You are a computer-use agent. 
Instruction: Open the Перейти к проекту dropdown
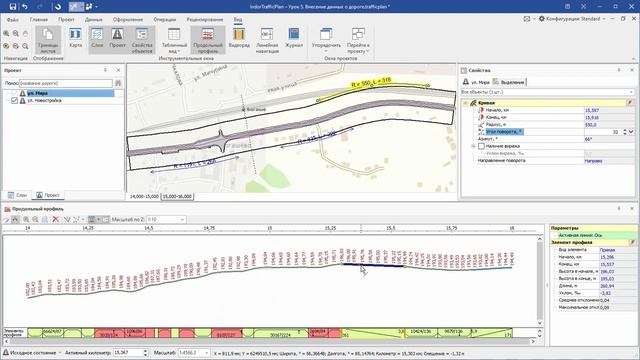pos(358,40)
